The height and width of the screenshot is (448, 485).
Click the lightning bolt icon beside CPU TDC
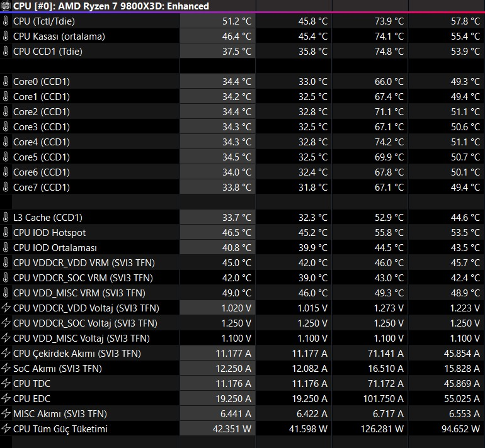point(6,383)
